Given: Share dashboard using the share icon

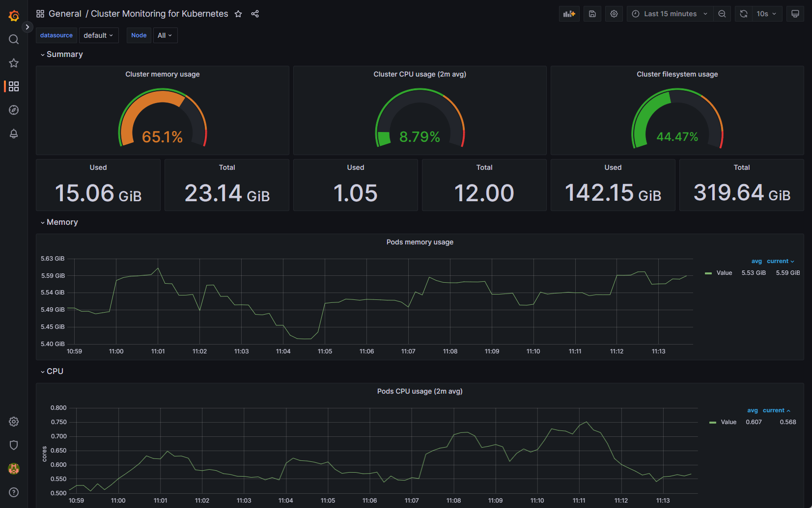Looking at the screenshot, I should [x=255, y=14].
